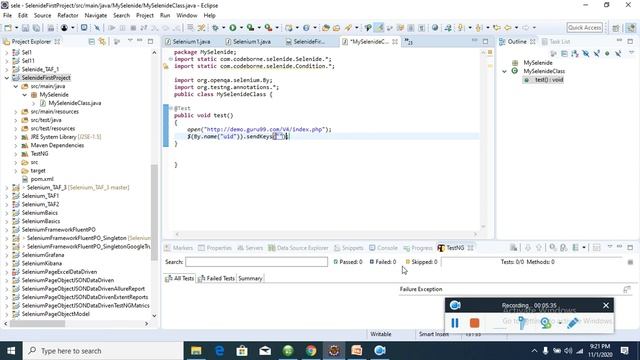The width and height of the screenshot is (640, 360).
Task: Stop the screen recording
Action: (474, 323)
